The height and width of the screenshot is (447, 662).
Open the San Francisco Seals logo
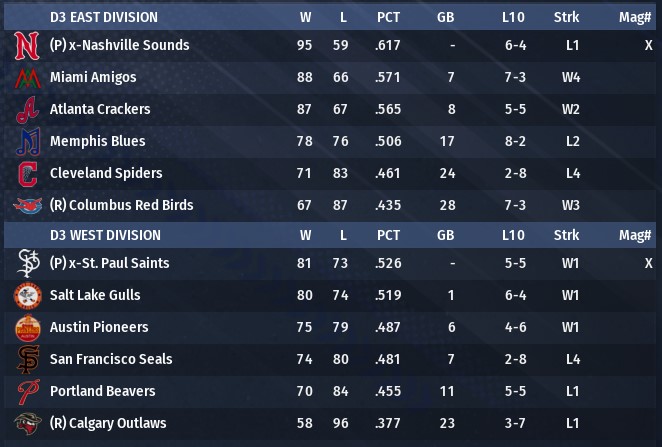[x=28, y=360]
